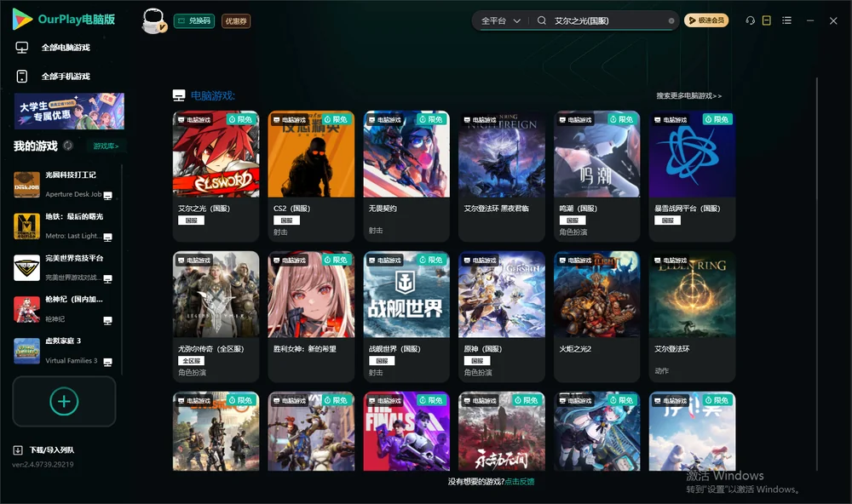Open 全部手机游戏 section
This screenshot has height=504, width=852.
tap(66, 77)
